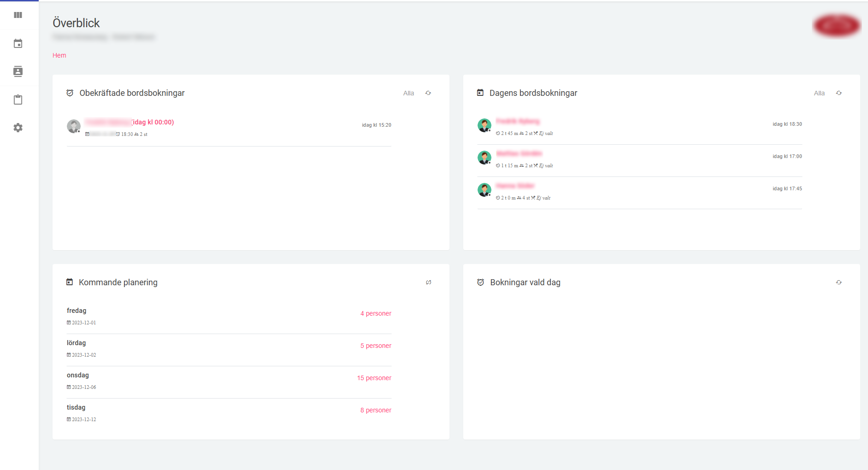Click the red profile logo in top right
868x470 pixels.
[837, 25]
